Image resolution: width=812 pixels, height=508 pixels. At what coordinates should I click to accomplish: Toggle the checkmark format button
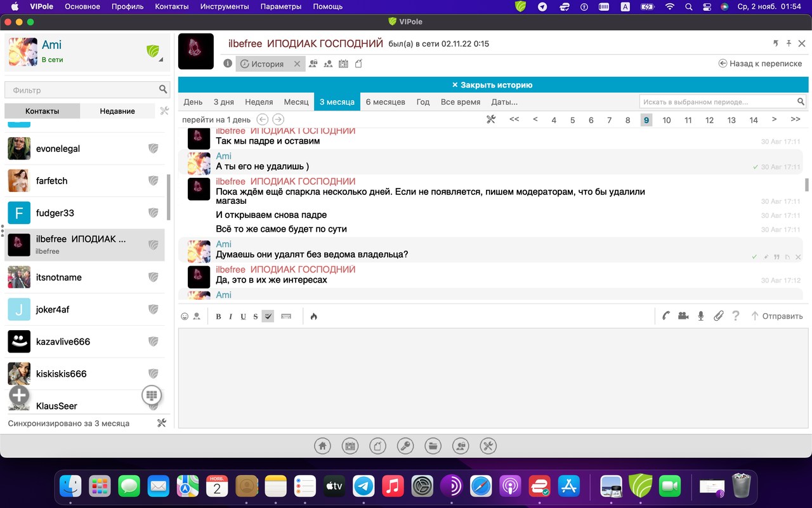click(268, 316)
